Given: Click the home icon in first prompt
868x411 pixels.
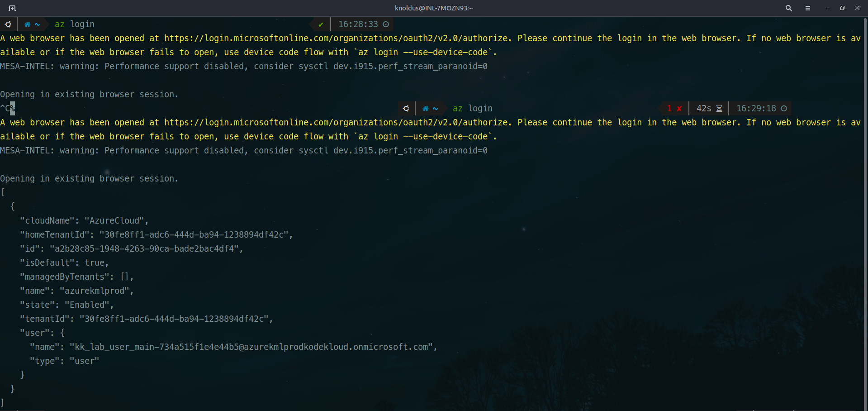Looking at the screenshot, I should (28, 24).
